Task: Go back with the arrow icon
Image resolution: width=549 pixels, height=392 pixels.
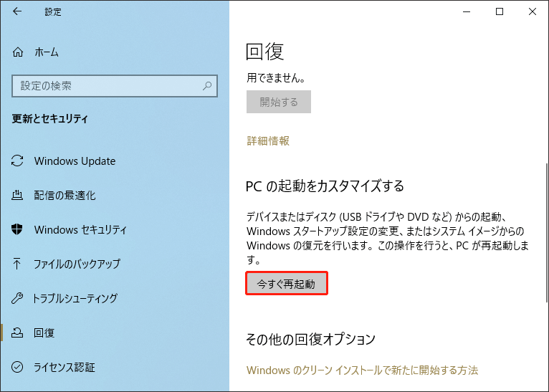Action: coord(17,11)
